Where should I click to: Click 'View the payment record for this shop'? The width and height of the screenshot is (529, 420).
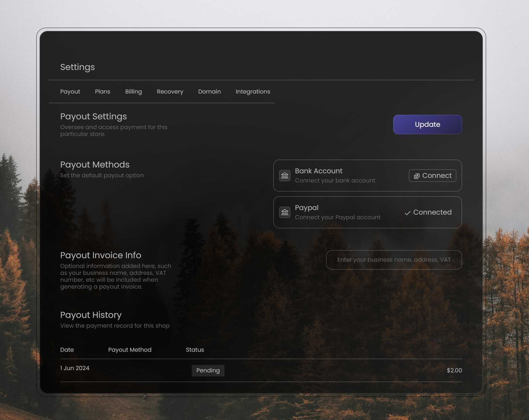[x=115, y=326]
